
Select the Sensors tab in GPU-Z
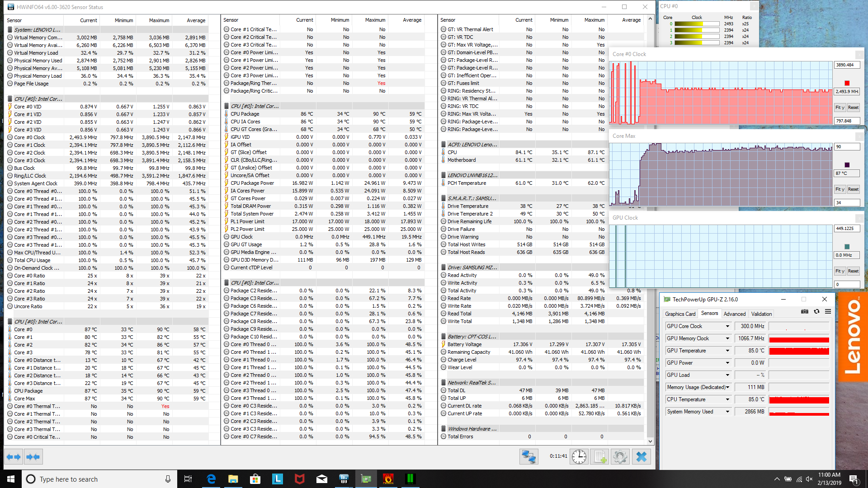point(709,313)
